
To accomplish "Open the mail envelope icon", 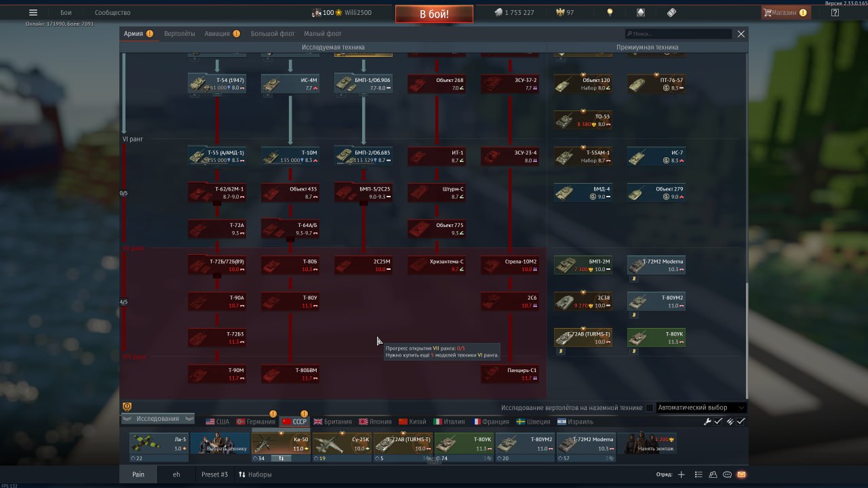I will 741,474.
